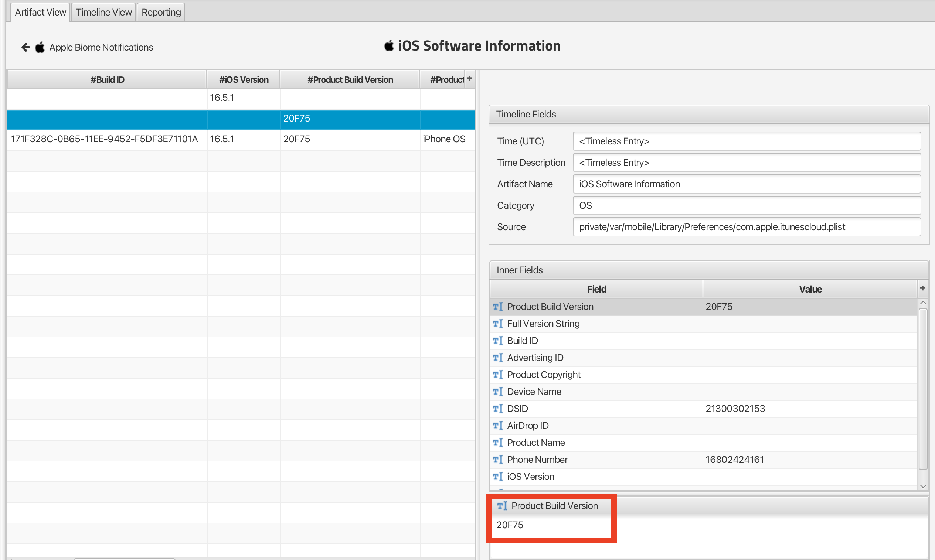Click the Artifact Name input field
This screenshot has height=560, width=935.
[x=747, y=184]
